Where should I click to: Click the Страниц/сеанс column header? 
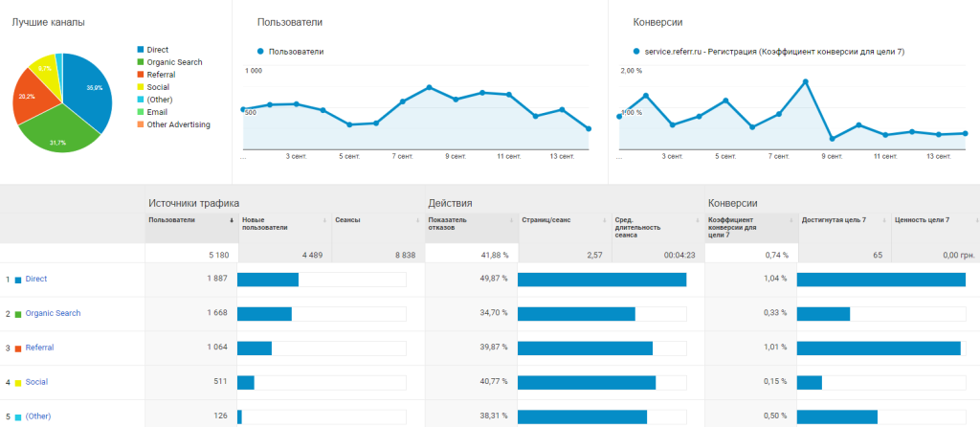547,220
